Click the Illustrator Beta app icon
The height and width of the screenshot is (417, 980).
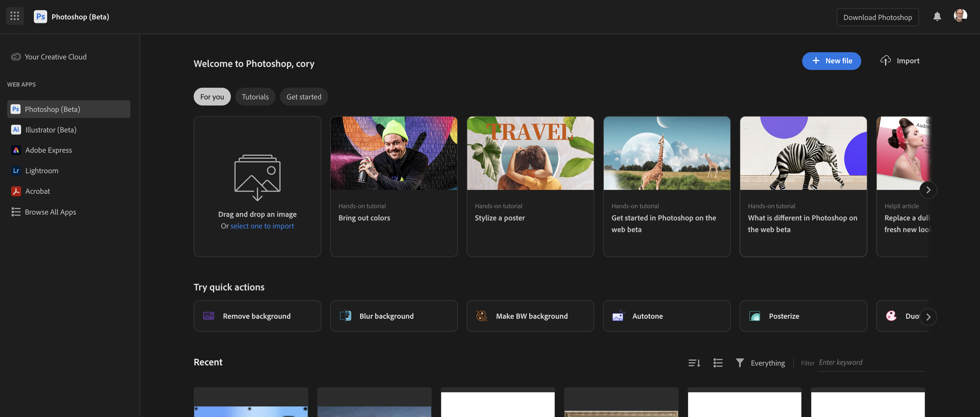pyautogui.click(x=16, y=129)
